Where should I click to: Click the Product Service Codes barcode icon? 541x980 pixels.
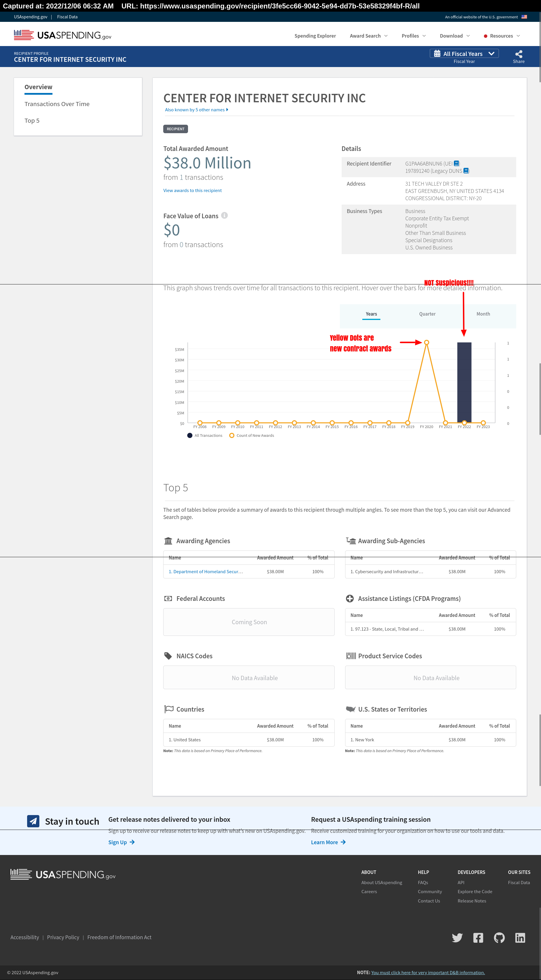351,656
